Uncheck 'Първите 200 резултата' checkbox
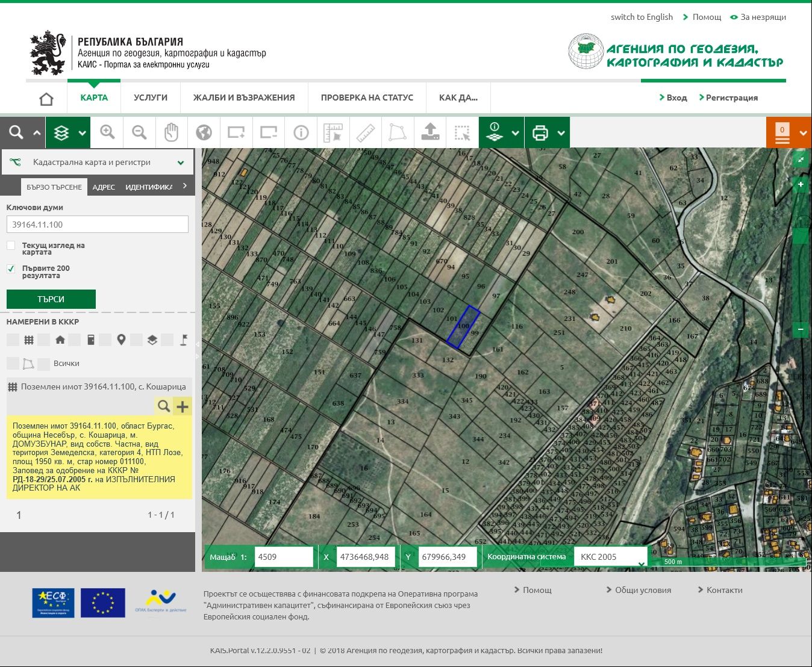 click(x=11, y=268)
